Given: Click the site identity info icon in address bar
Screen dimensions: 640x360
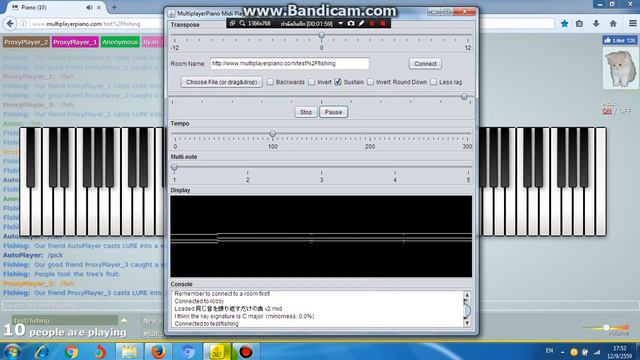Looking at the screenshot, I should click(x=24, y=24).
